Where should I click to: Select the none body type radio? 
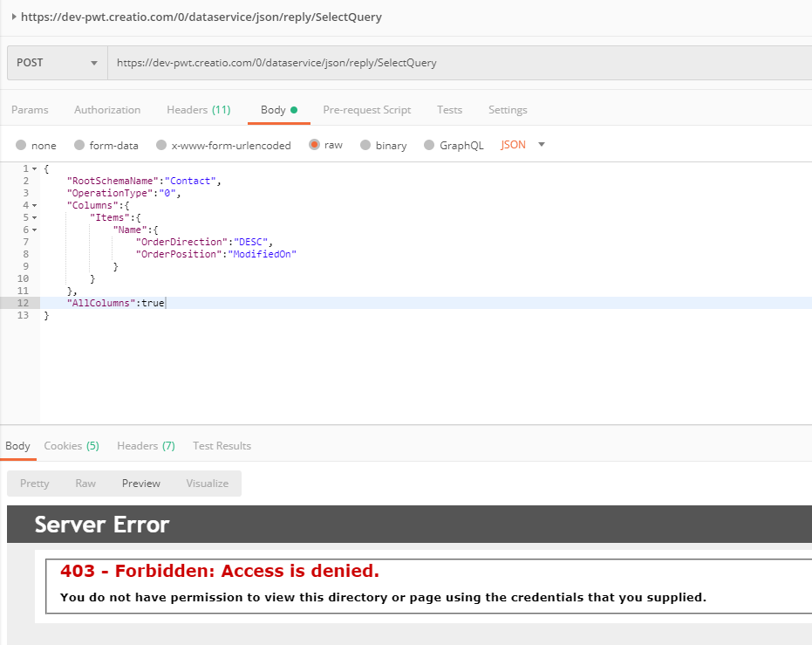[x=21, y=145]
